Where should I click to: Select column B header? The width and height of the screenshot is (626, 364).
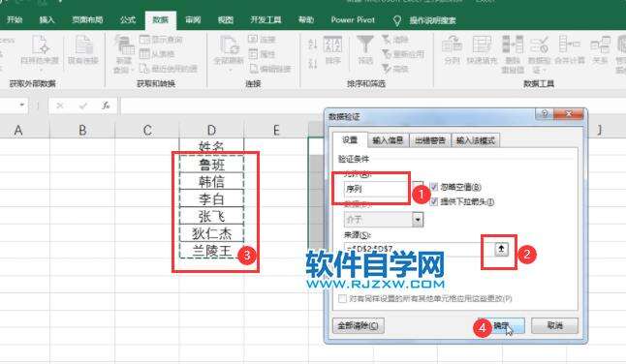[x=82, y=130]
